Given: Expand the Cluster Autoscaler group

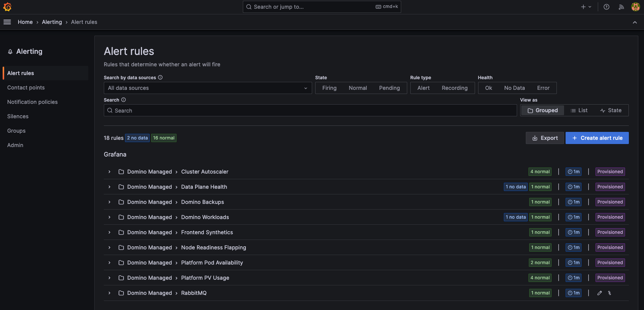Looking at the screenshot, I should 109,172.
